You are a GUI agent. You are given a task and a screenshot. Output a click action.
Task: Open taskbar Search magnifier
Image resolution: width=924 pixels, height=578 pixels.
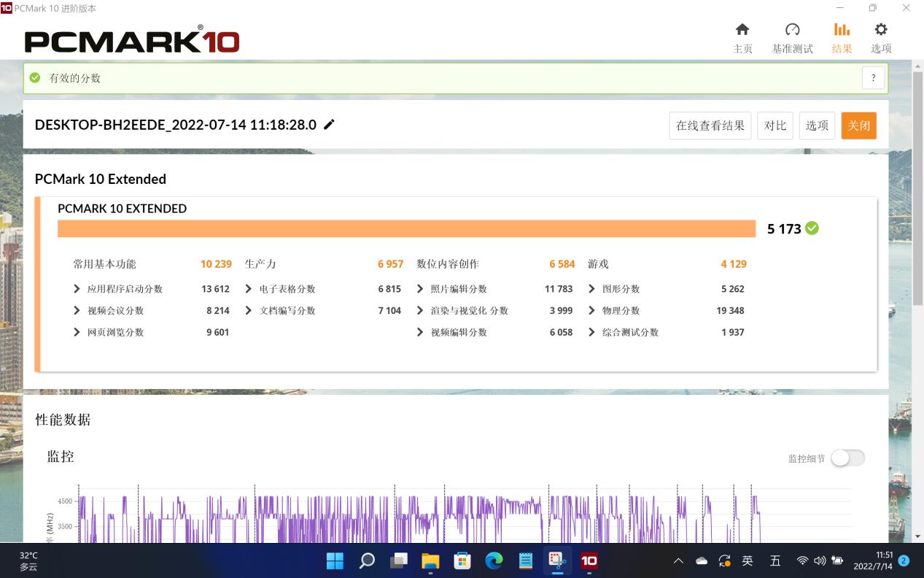pos(367,560)
